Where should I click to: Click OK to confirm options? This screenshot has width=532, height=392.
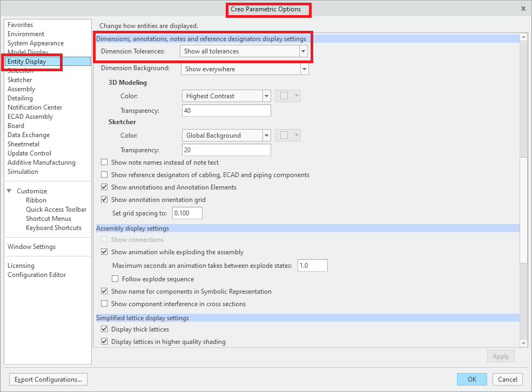coord(472,380)
